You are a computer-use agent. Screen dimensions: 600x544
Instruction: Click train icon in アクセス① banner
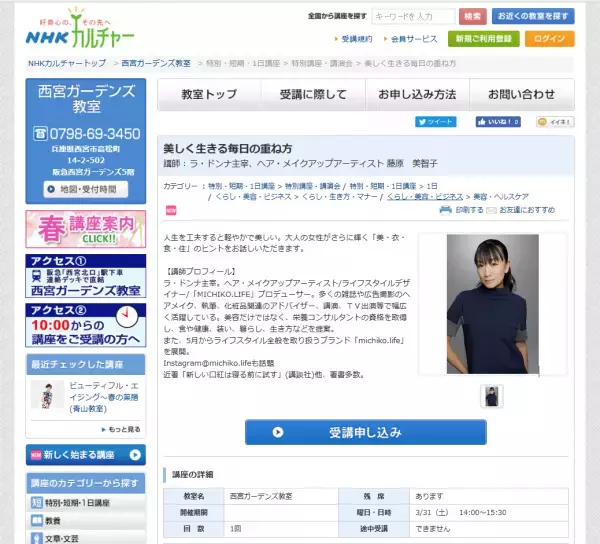(37, 276)
